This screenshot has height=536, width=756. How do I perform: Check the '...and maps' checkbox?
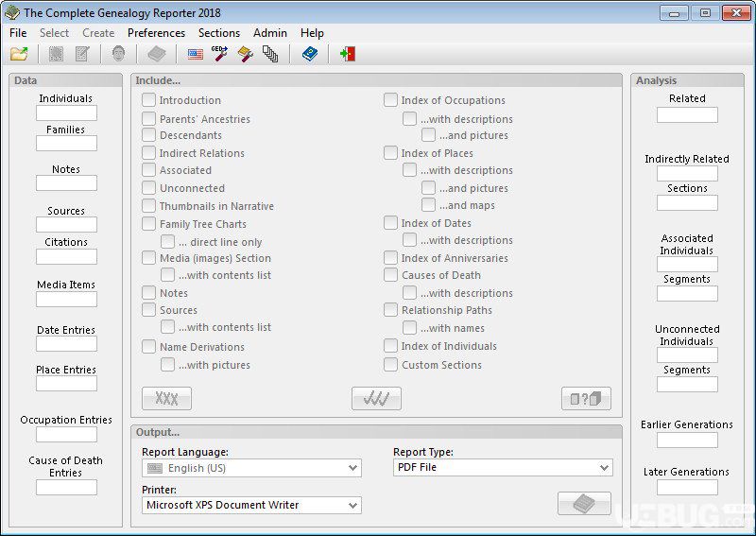point(428,205)
